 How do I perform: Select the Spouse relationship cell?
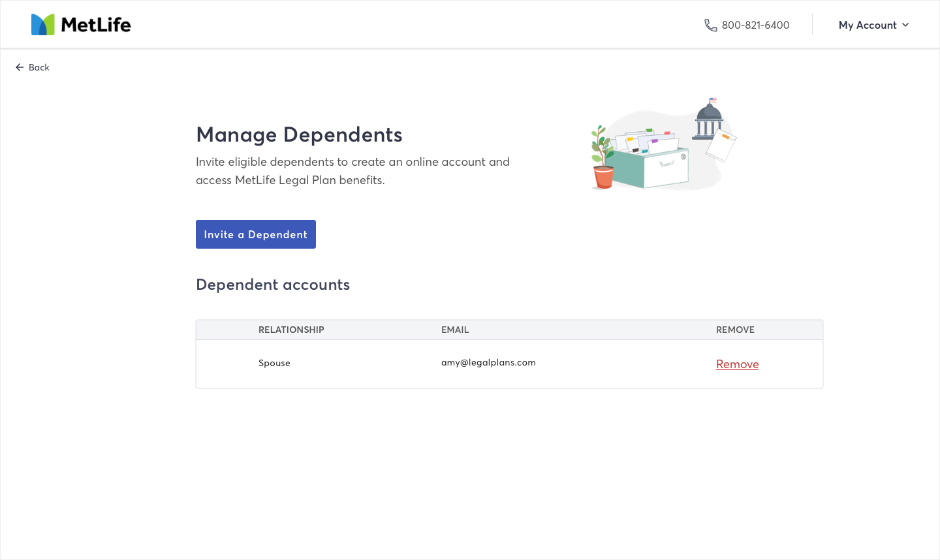tap(274, 363)
